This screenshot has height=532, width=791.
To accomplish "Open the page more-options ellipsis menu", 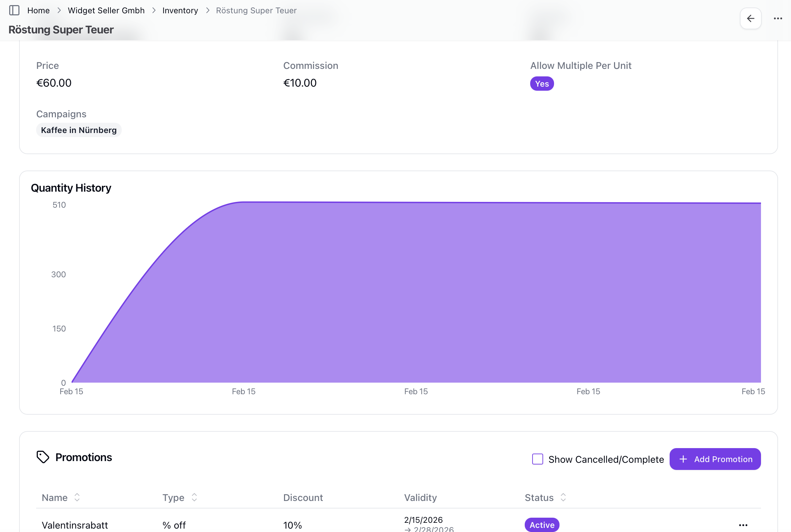I will click(x=778, y=18).
